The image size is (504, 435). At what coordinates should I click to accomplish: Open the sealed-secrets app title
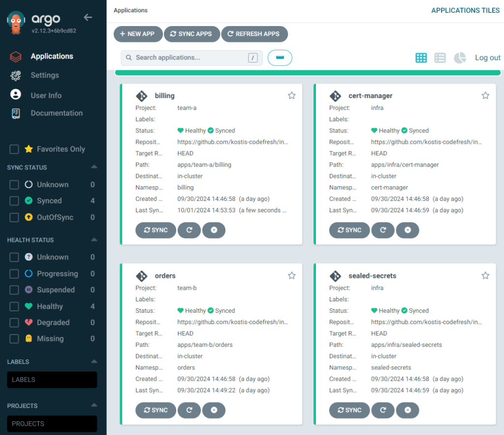[x=372, y=276]
